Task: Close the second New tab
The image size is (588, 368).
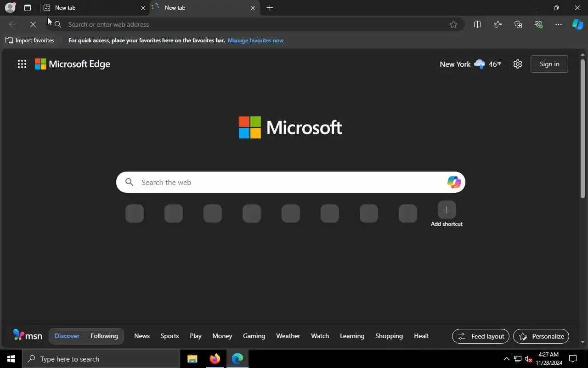Action: (x=253, y=8)
